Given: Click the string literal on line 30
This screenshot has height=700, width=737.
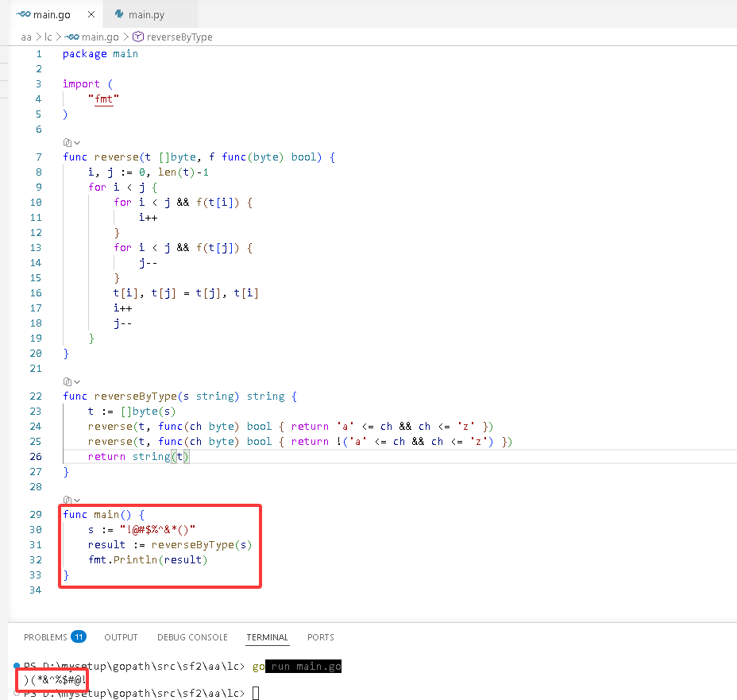Looking at the screenshot, I should click(x=157, y=530).
